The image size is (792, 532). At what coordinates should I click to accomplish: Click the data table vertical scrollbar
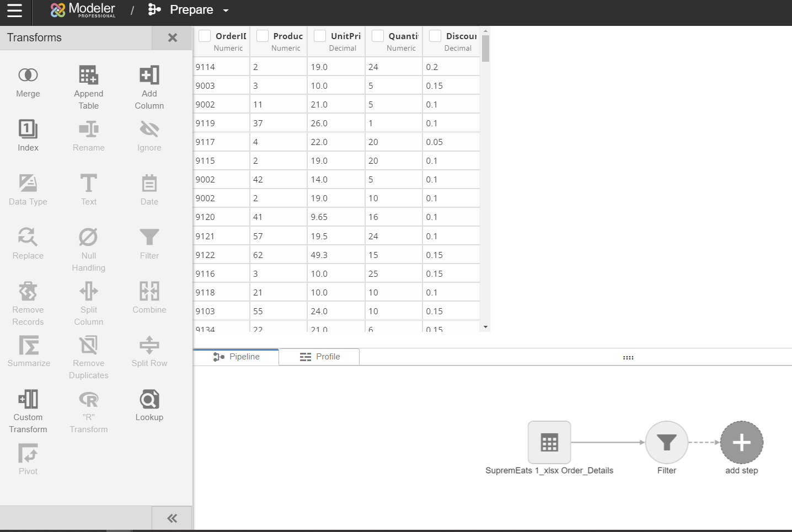(486, 49)
